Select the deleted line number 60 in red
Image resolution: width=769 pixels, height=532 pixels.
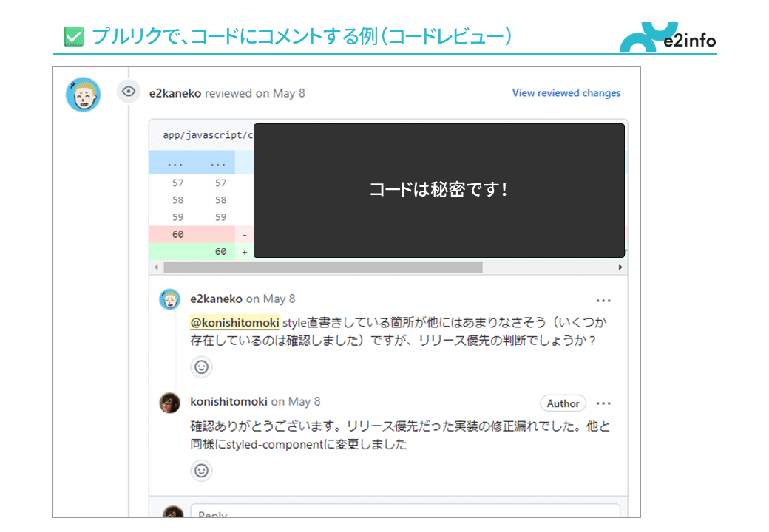pyautogui.click(x=177, y=234)
